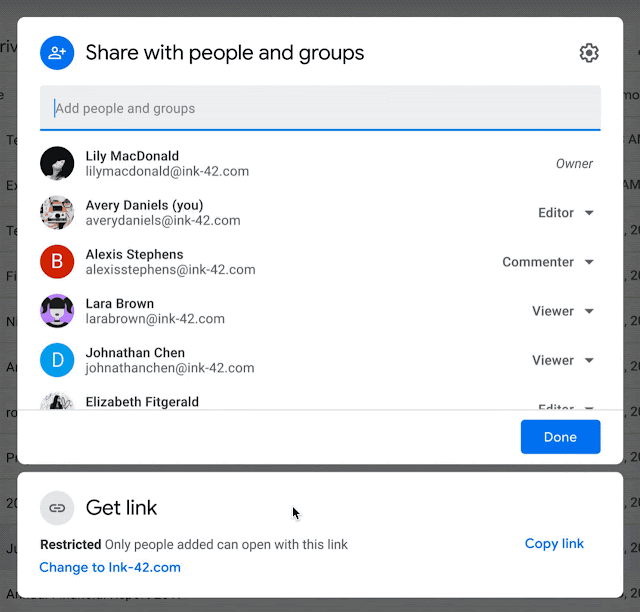Open Elizabeth Fitgerald's role dropdown
640x612 pixels.
pos(566,407)
